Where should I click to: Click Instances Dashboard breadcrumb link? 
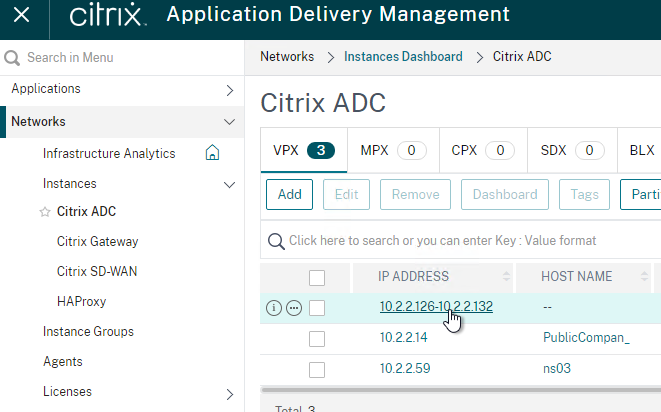pyautogui.click(x=403, y=57)
